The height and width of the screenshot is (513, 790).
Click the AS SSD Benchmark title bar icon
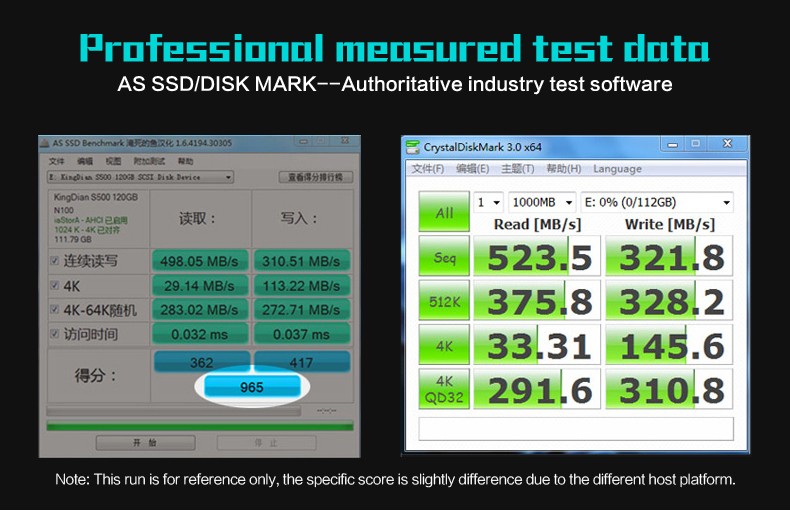(45, 143)
